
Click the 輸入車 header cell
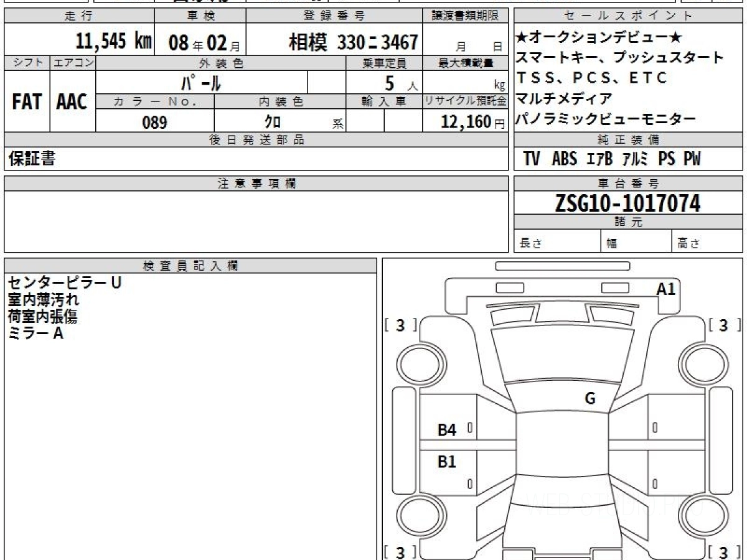tap(384, 101)
